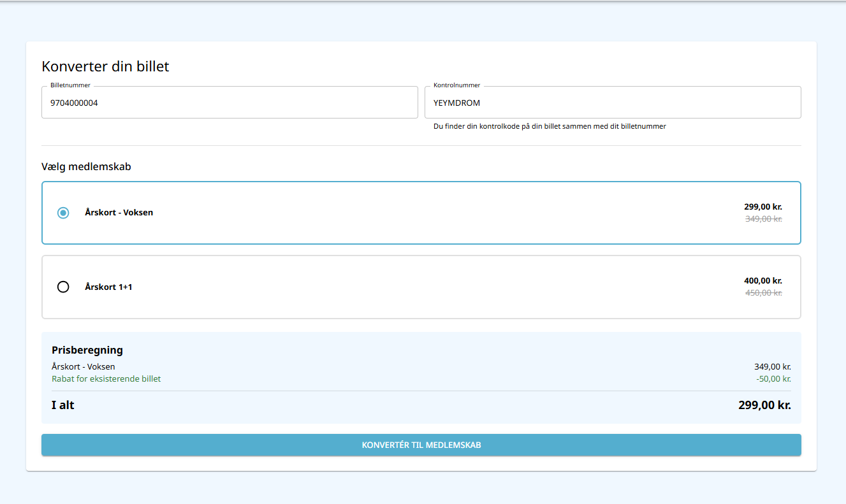
Task: Choose the Årskort 1+1 radio button
Action: pyautogui.click(x=63, y=287)
